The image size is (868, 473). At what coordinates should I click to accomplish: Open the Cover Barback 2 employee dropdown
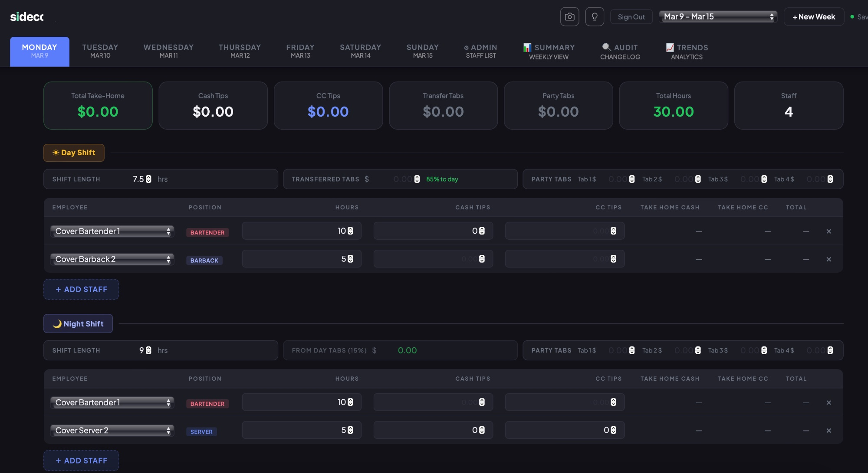click(112, 259)
